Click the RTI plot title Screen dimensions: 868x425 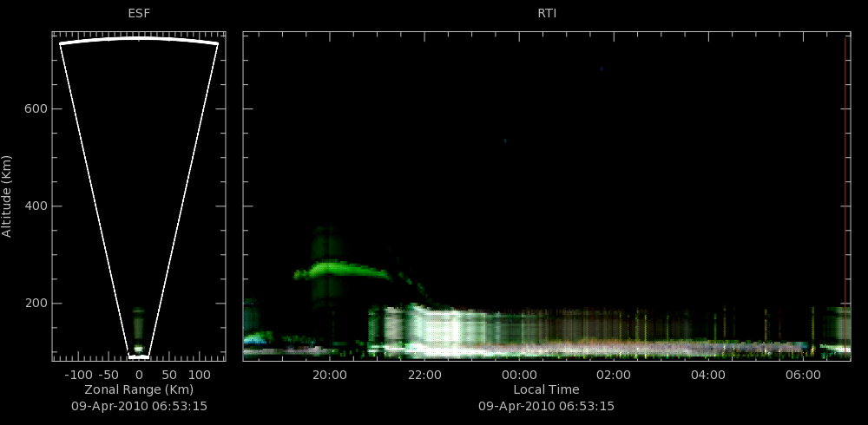click(547, 14)
